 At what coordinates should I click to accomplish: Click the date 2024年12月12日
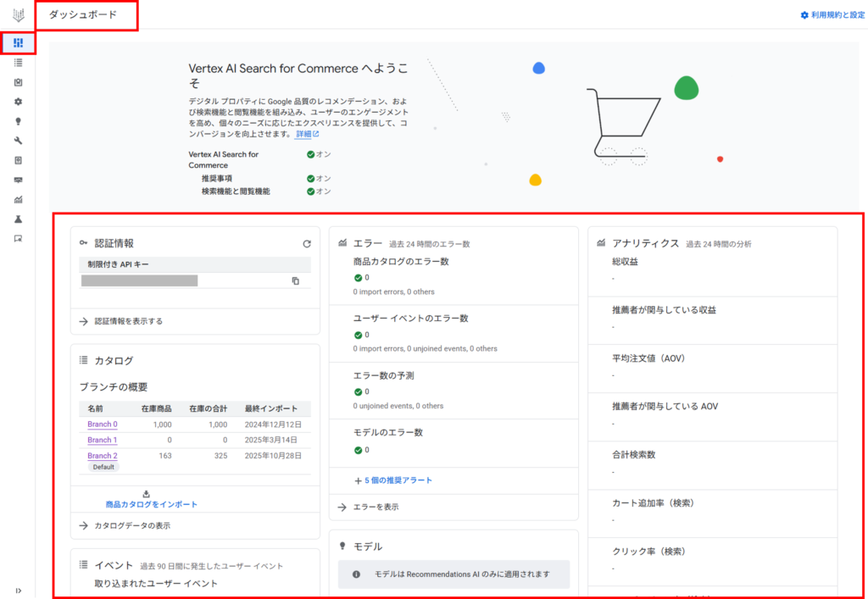tap(274, 424)
